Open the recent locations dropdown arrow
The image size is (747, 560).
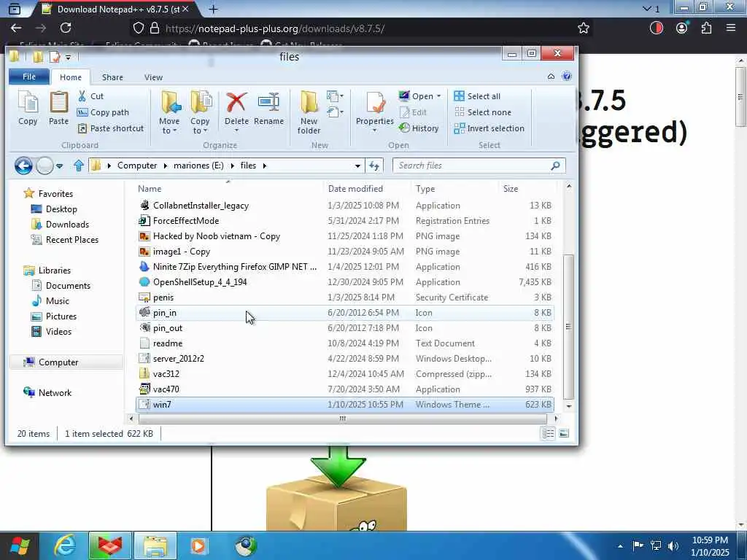[x=59, y=166]
